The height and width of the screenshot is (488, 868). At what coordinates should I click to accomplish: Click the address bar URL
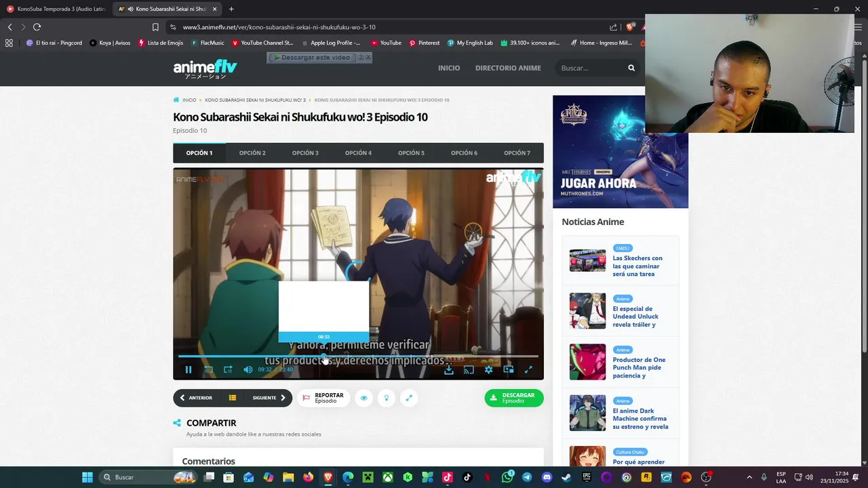point(279,27)
